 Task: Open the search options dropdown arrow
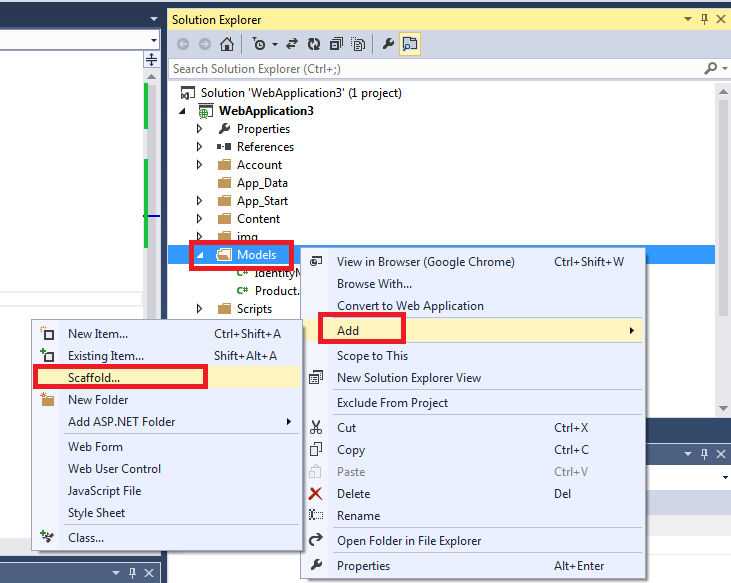tap(725, 69)
